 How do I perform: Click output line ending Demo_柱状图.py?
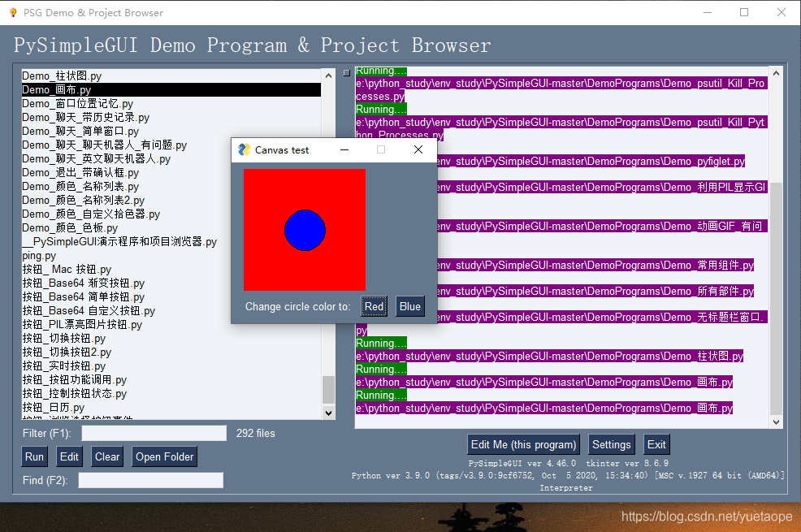[x=550, y=356]
